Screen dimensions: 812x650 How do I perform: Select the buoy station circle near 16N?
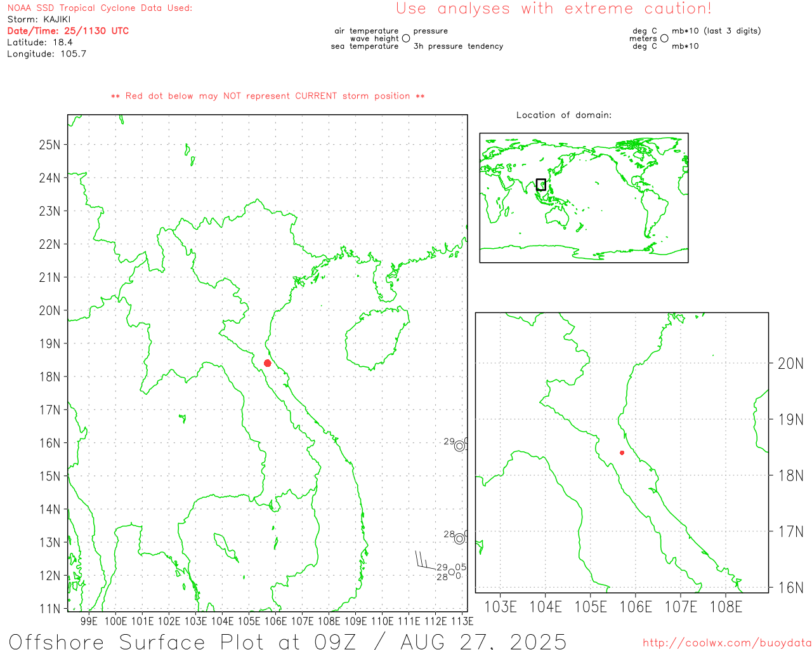[x=459, y=446]
